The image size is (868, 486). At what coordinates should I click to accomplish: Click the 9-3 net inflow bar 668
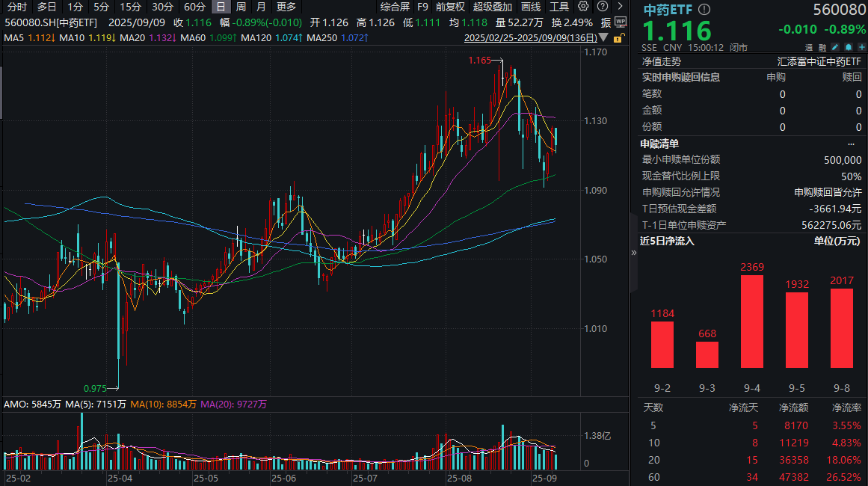(707, 355)
